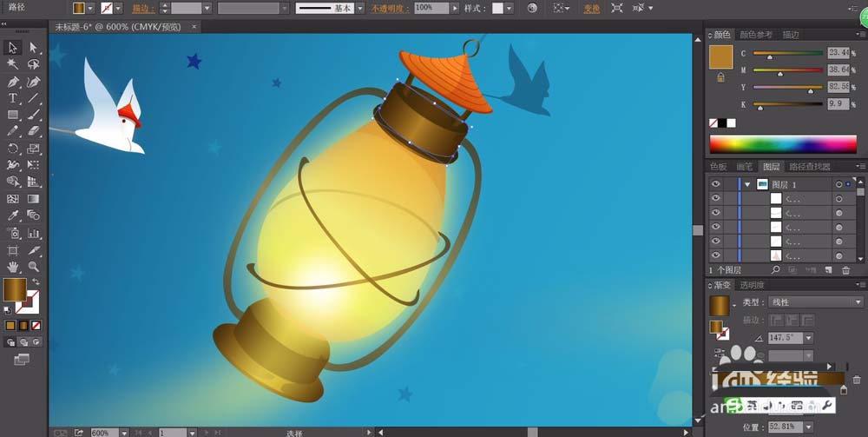Open brush definition dropdown labeled 基本
The height and width of the screenshot is (437, 868).
pos(360,9)
